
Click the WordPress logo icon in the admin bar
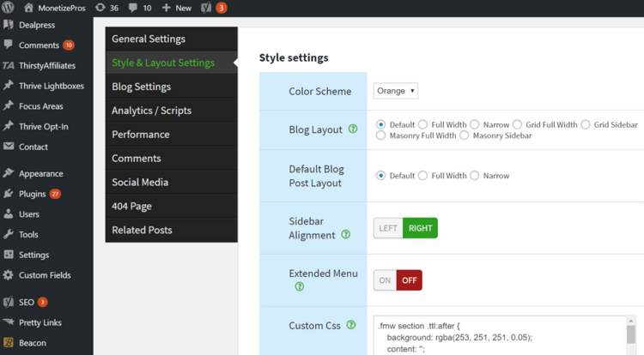pos(9,8)
